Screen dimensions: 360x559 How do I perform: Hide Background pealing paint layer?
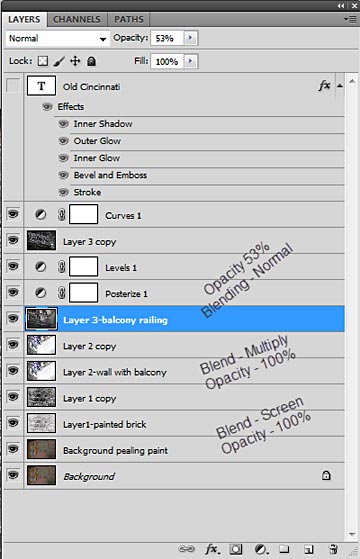coord(13,449)
